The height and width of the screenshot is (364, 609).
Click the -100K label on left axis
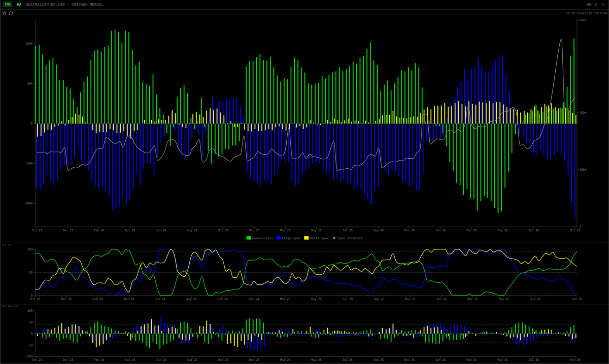[x=29, y=203]
